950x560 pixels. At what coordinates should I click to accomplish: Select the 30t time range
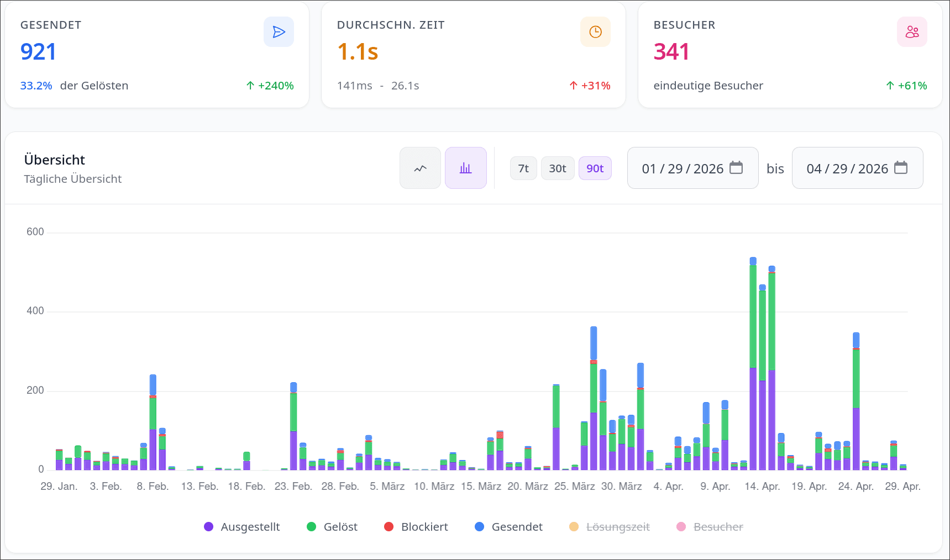coord(558,168)
